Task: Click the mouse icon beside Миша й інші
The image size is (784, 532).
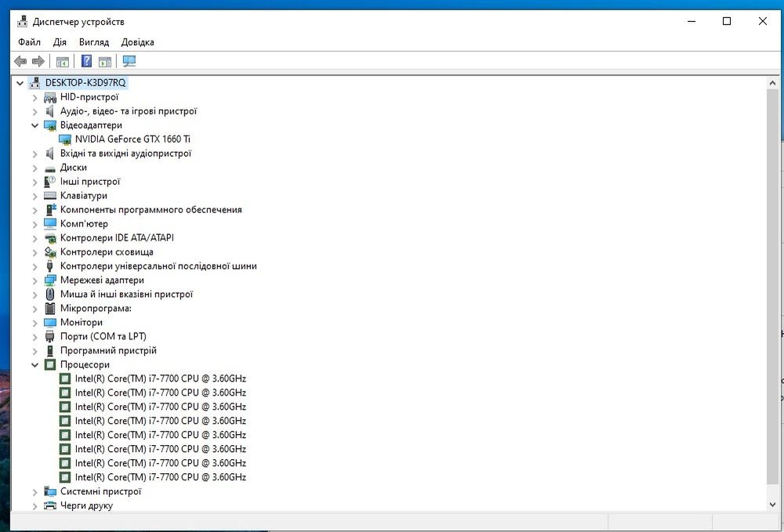Action: click(50, 295)
